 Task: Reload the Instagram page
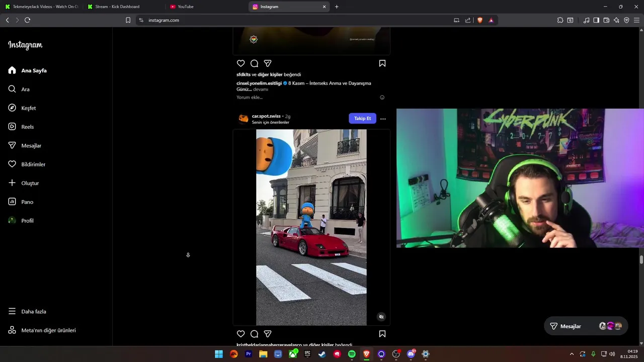coord(27,20)
